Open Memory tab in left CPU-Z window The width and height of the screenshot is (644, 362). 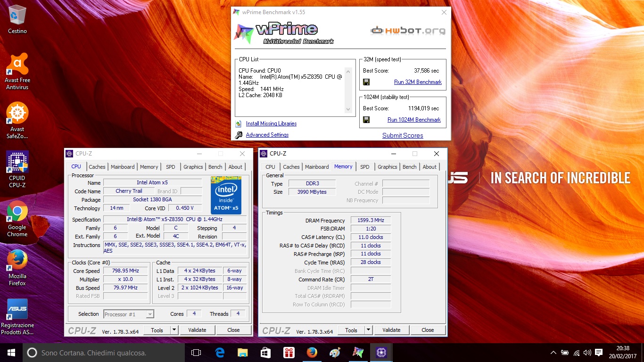[x=149, y=167]
